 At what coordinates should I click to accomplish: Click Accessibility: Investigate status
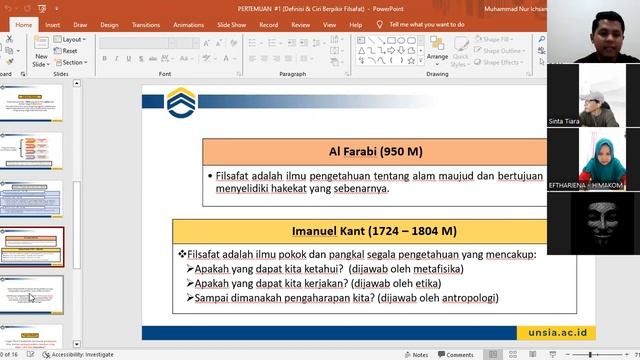pos(78,355)
